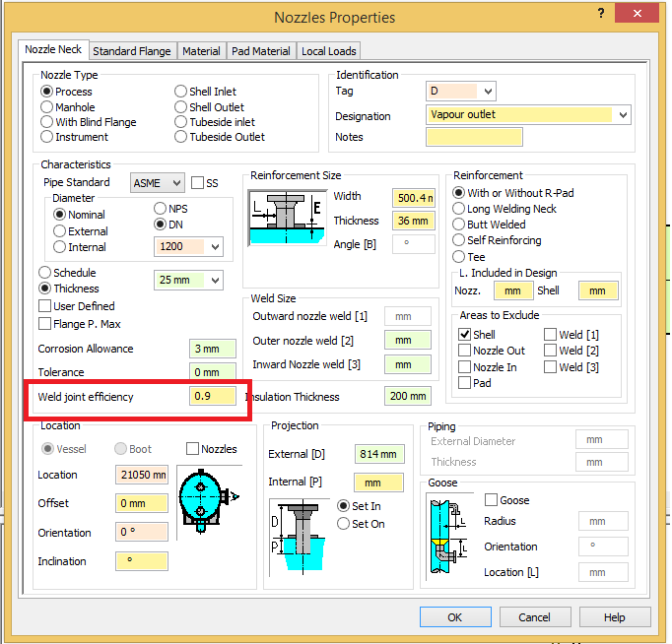Open the Local Loads tab
The image size is (672, 644).
(x=329, y=51)
